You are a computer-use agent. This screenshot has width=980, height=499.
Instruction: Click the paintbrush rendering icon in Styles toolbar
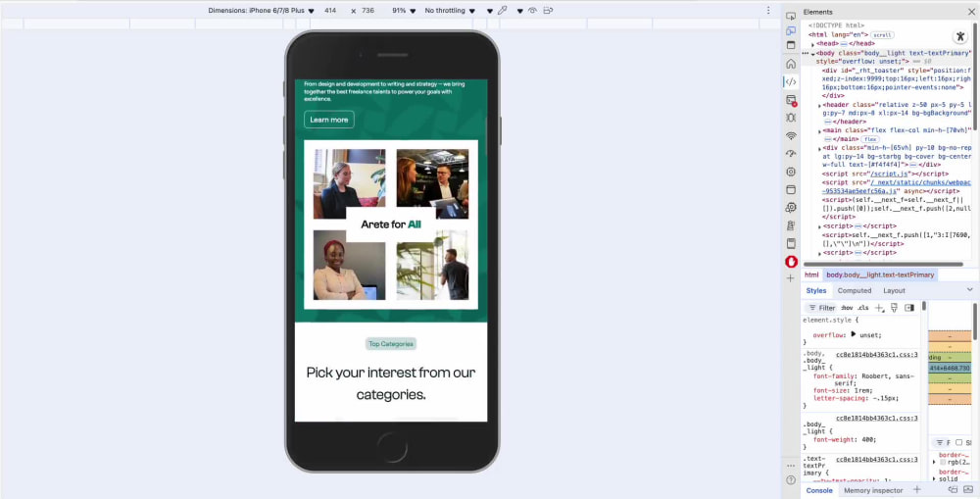tap(895, 308)
